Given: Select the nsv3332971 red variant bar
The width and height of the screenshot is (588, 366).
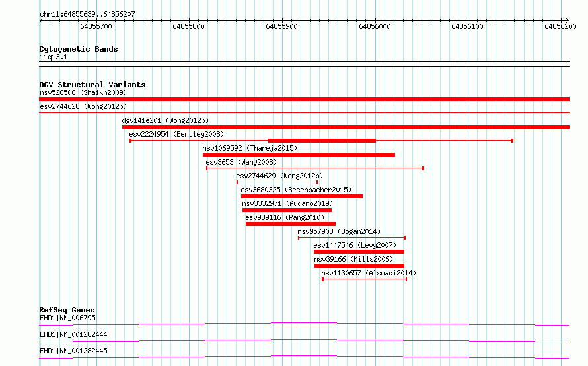Looking at the screenshot, I should pyautogui.click(x=287, y=210).
